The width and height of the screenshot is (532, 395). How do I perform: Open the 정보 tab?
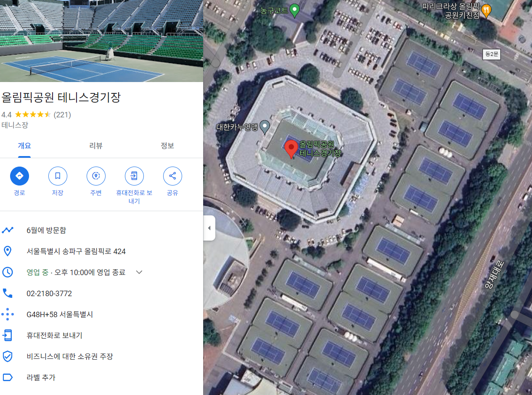click(x=167, y=146)
